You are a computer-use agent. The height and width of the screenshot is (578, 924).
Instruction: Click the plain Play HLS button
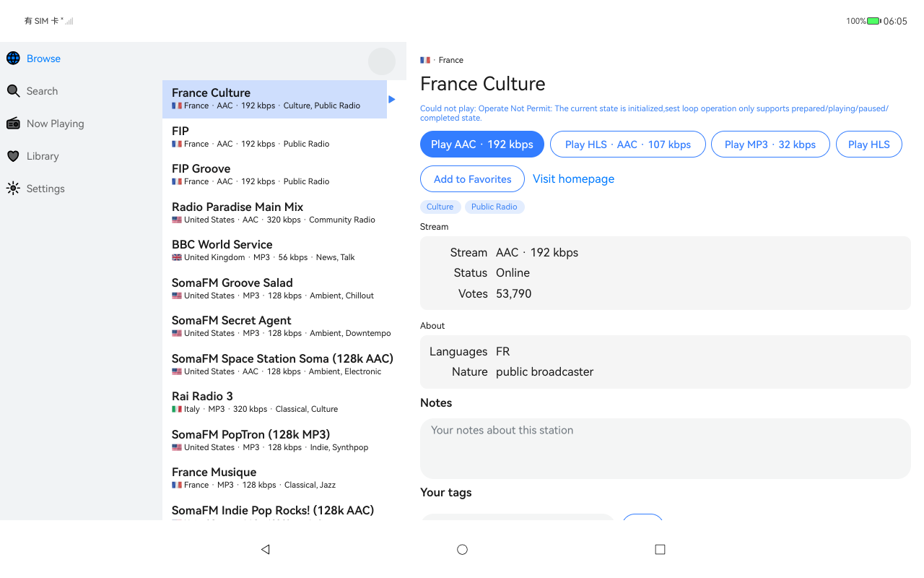point(869,144)
